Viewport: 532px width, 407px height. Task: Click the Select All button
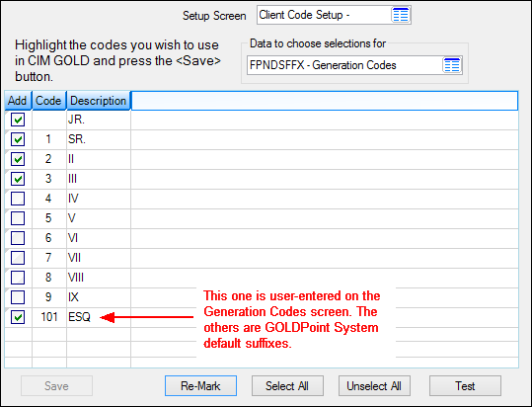[x=287, y=385]
